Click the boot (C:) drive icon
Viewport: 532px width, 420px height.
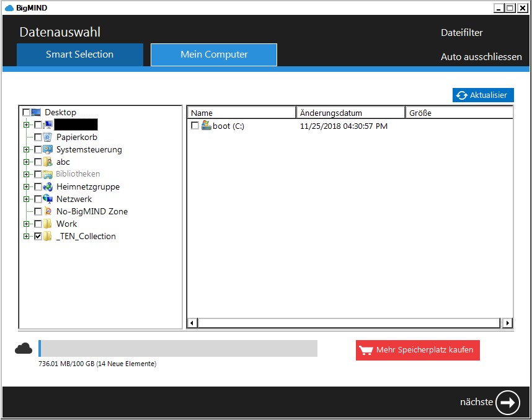click(206, 125)
